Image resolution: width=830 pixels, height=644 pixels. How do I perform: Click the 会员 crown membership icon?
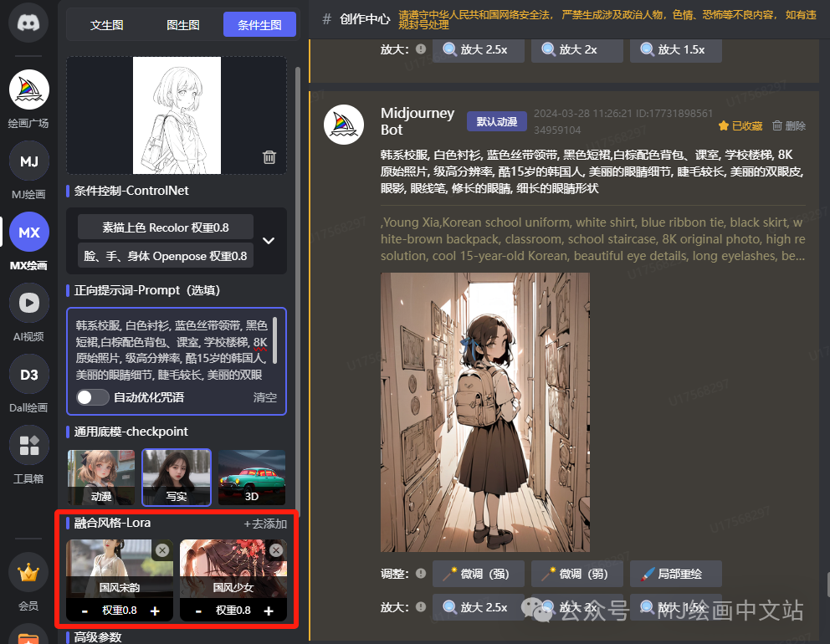[28, 572]
